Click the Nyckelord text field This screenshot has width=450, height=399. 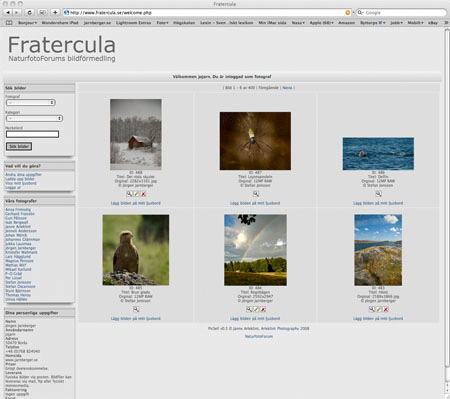[32, 134]
